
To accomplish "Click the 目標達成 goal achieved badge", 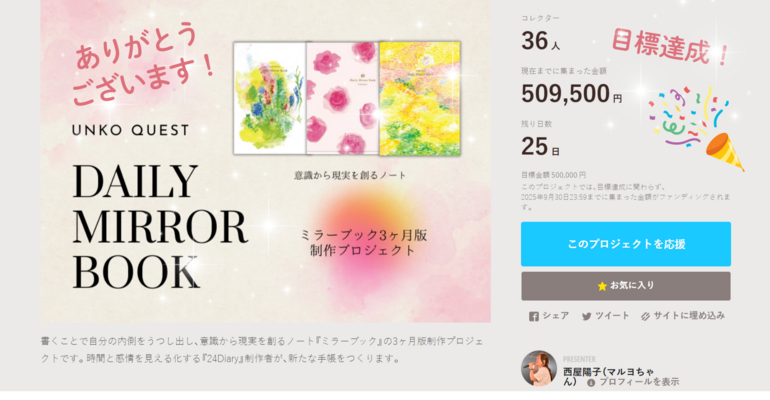I will (670, 47).
